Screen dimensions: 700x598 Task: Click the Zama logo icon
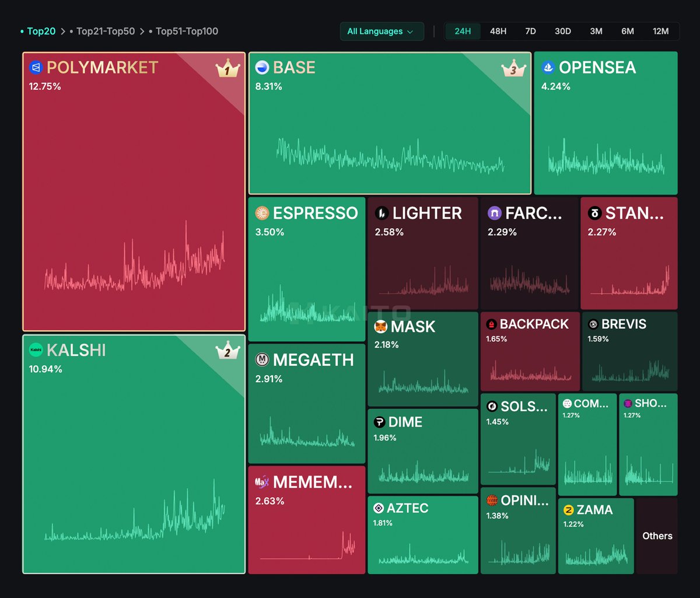[569, 510]
